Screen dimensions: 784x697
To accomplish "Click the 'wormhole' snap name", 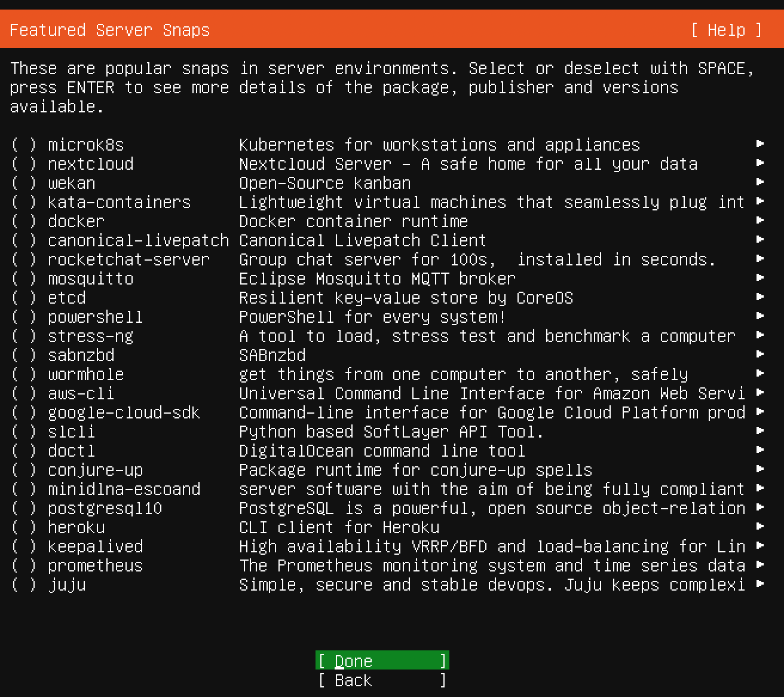I will click(x=86, y=374).
